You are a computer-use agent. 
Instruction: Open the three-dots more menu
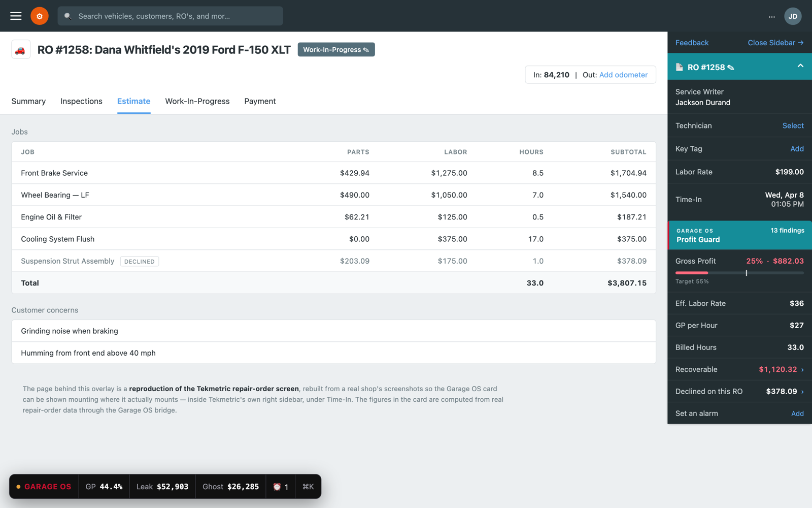(x=771, y=16)
